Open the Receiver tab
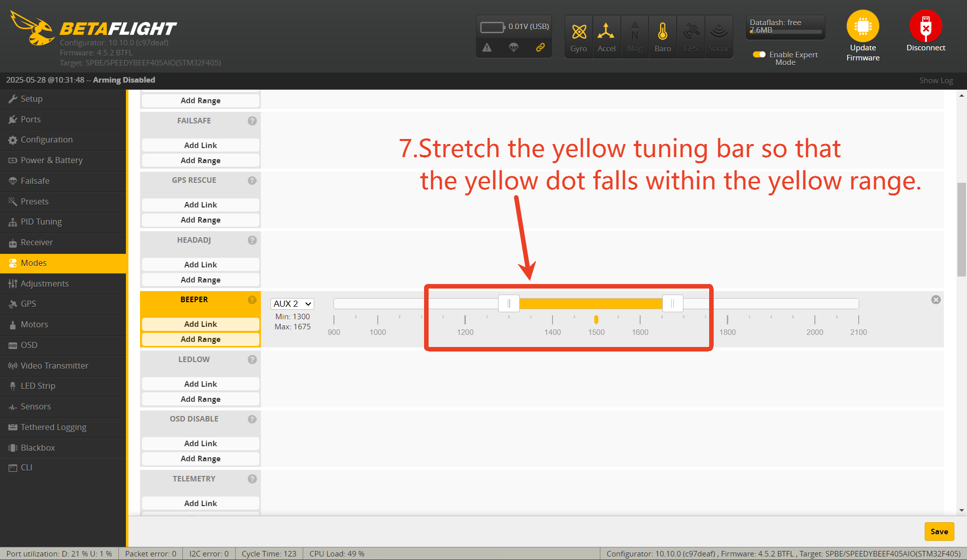 tap(63, 243)
